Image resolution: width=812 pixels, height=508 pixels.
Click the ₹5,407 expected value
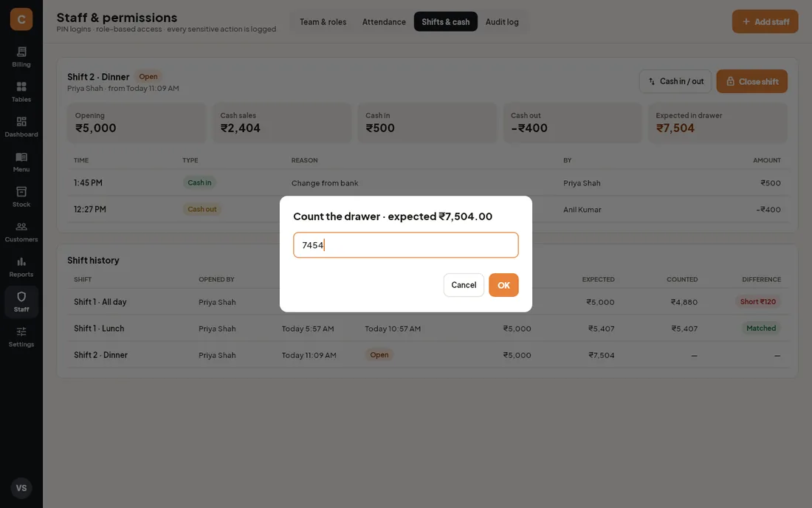click(x=601, y=329)
